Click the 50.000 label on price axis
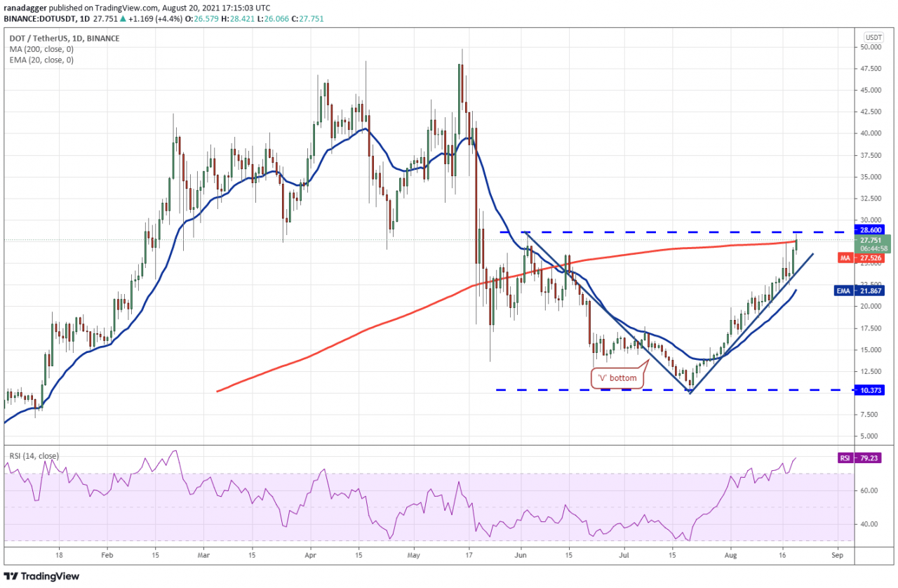Image resolution: width=898 pixels, height=588 pixels. pyautogui.click(x=873, y=47)
